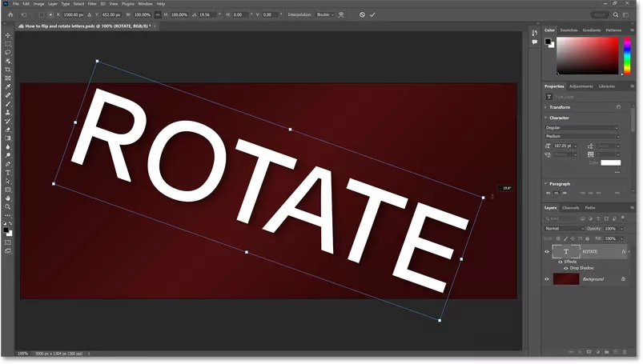Select the Zoom tool

click(x=8, y=207)
